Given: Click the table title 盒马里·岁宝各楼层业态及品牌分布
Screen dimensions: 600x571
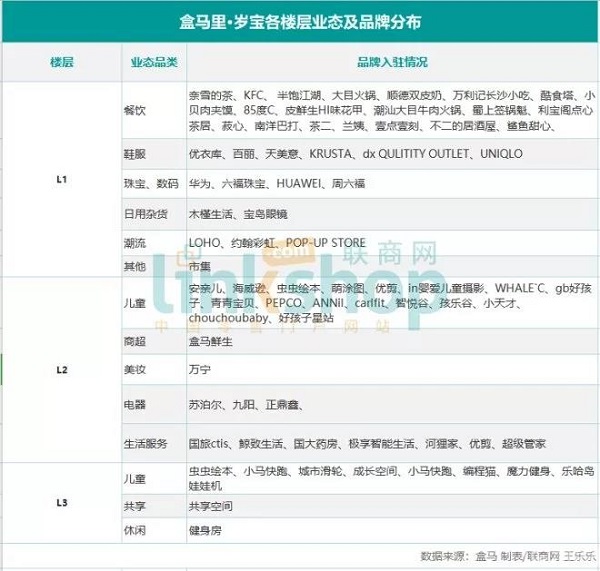Looking at the screenshot, I should 300,22.
